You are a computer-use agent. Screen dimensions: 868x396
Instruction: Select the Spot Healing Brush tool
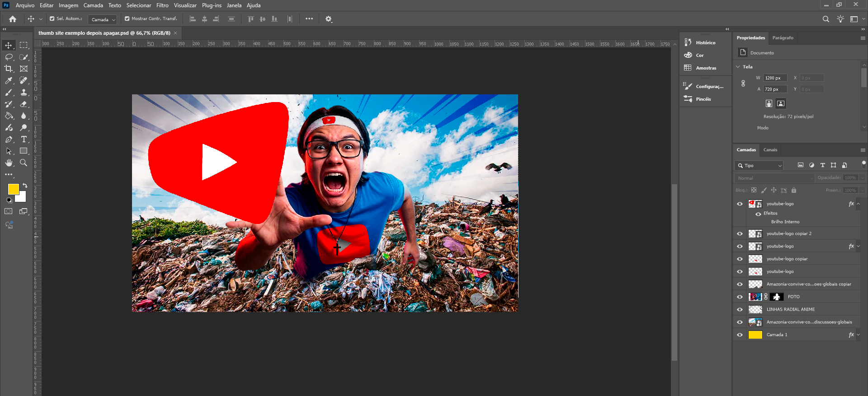[x=24, y=80]
